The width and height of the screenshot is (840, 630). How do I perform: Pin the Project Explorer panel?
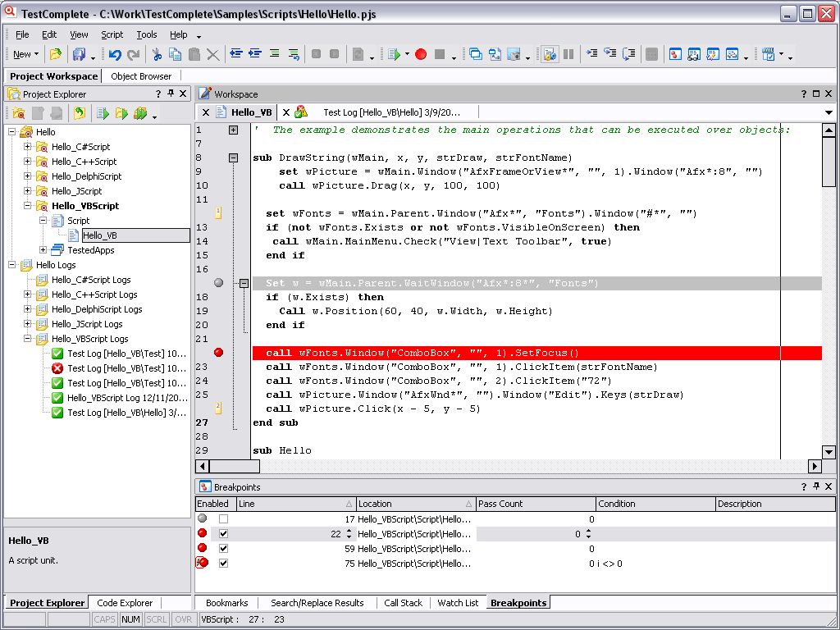pos(171,94)
